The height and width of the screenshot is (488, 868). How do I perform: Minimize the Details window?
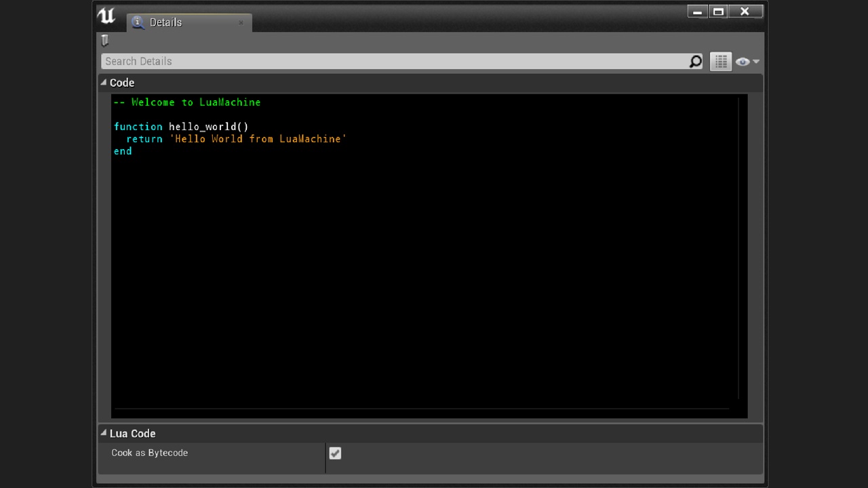[697, 12]
